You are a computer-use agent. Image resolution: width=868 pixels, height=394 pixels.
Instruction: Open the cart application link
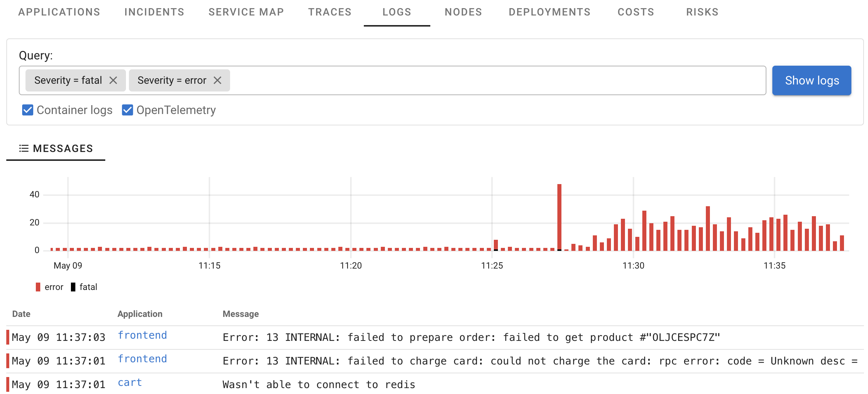pos(130,383)
